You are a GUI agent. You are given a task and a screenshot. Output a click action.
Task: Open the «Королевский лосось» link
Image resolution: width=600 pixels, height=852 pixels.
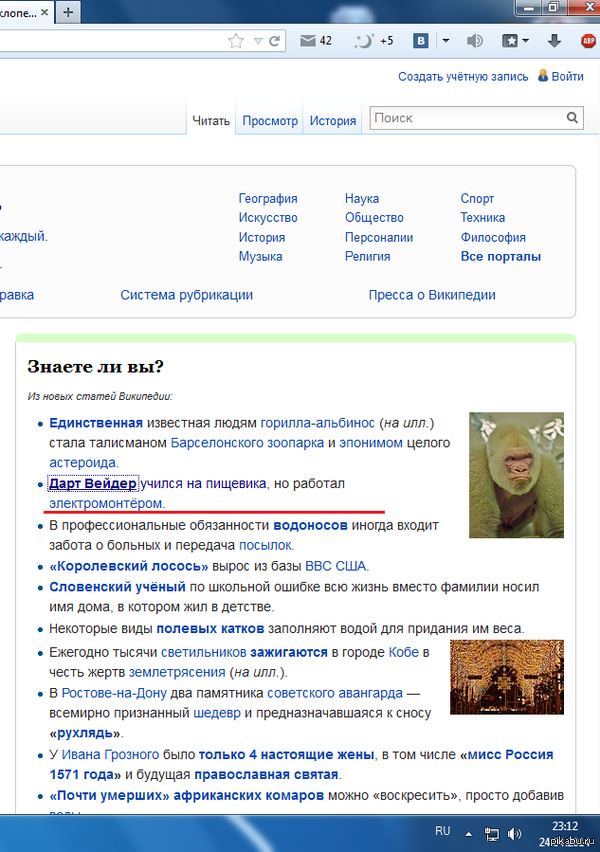click(x=129, y=566)
